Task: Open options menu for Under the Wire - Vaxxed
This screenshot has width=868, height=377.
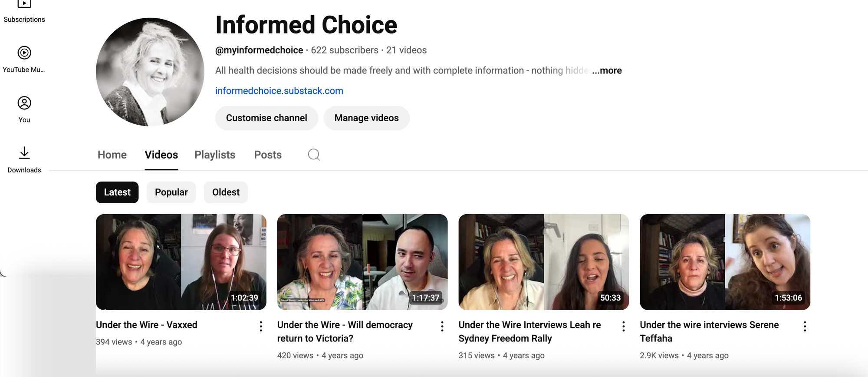Action: (x=261, y=327)
